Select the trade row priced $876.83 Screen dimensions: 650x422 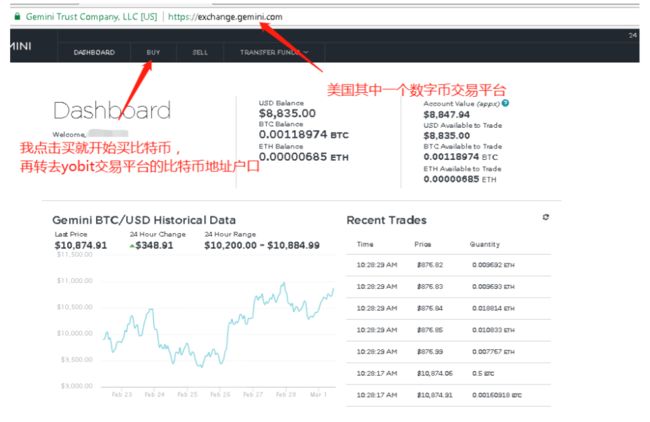tap(449, 287)
